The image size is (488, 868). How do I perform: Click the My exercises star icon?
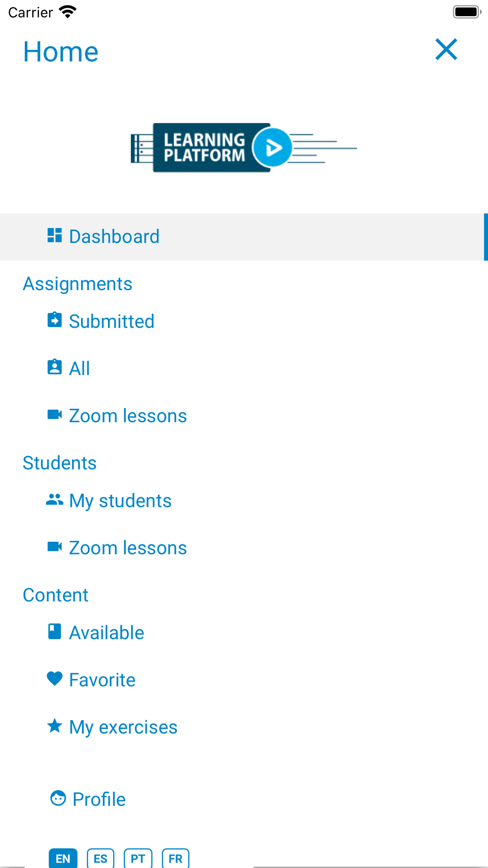pyautogui.click(x=54, y=726)
